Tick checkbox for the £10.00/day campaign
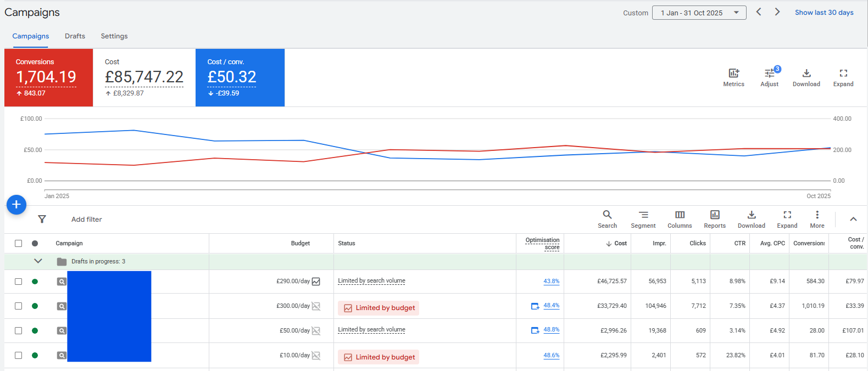This screenshot has width=868, height=371. pyautogui.click(x=19, y=355)
